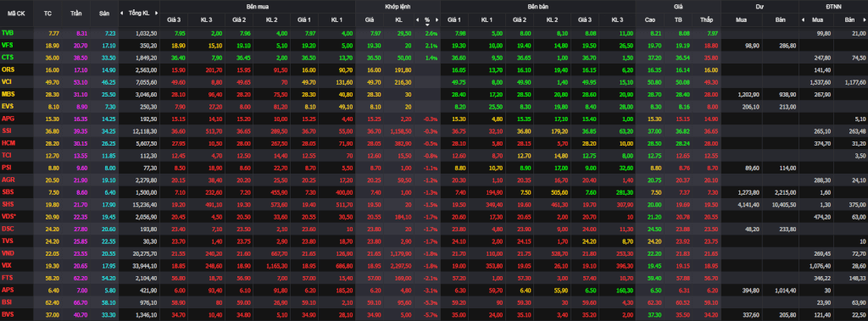Click Bán header under ĐTNN
868x321 pixels.
849,20
